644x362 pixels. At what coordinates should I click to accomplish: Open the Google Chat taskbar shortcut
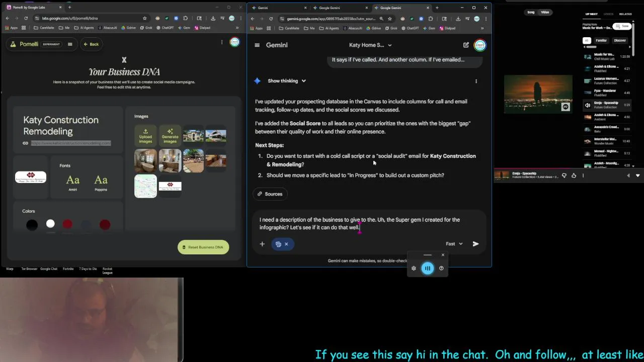click(49, 269)
